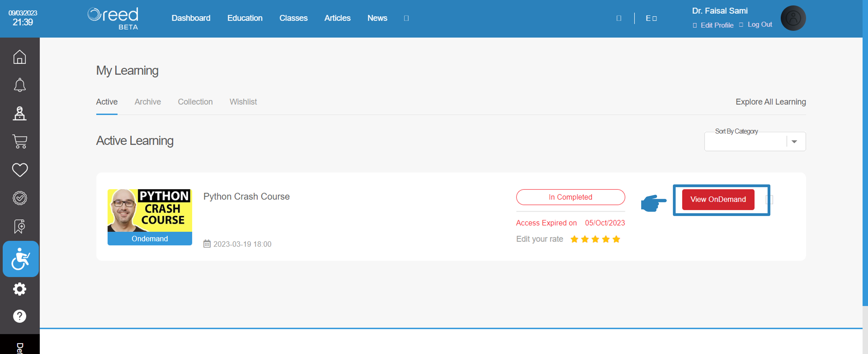This screenshot has height=354, width=868.
Task: Set rating to third star
Action: pyautogui.click(x=595, y=239)
